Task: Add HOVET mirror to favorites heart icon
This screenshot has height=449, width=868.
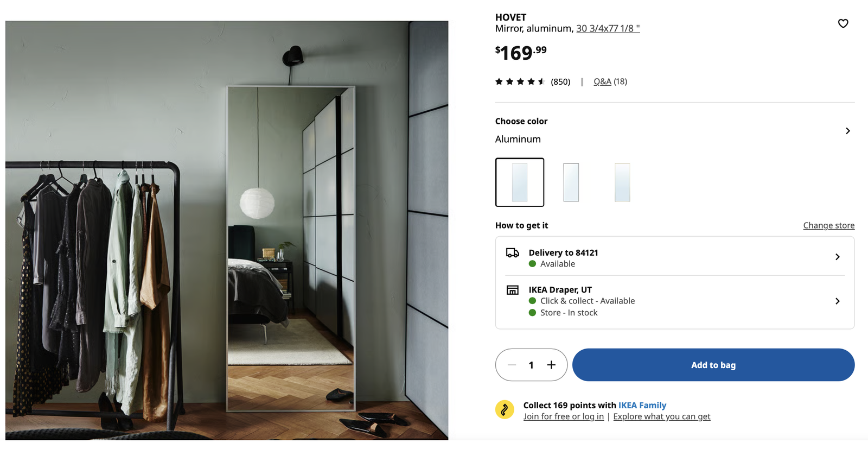Action: 843,23
